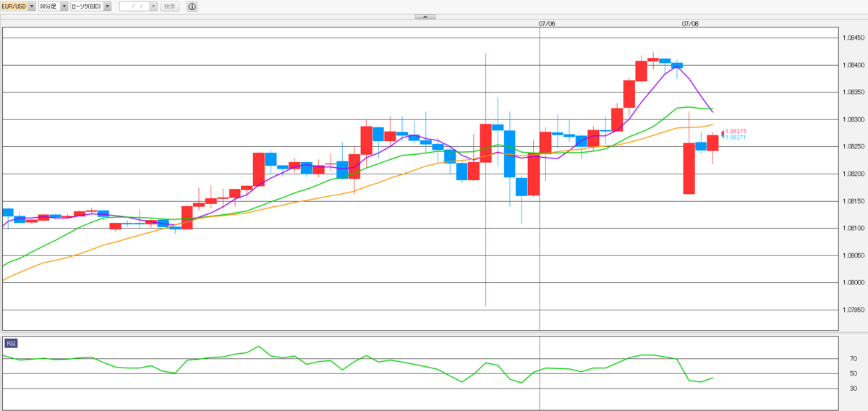Click the 07/08 date label on the chart
The height and width of the screenshot is (411, 868).
[x=690, y=23]
